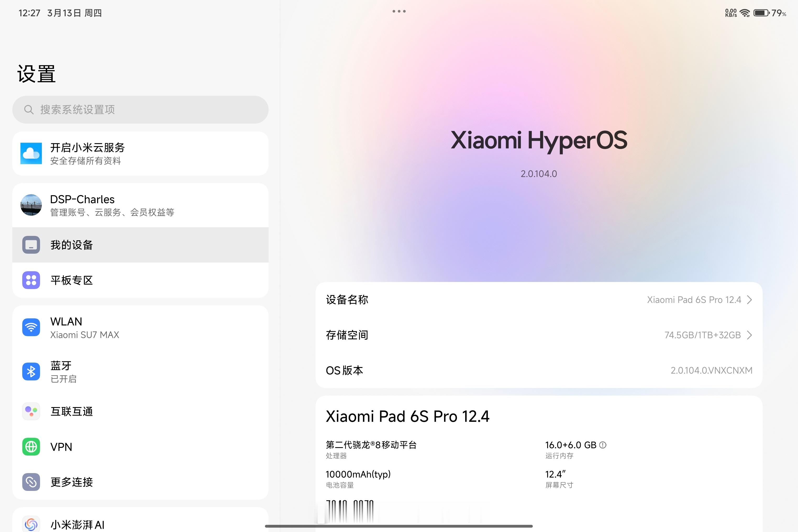Expand the 存储空间 chevron arrow
Viewport: 798px width, 532px height.
(x=750, y=335)
